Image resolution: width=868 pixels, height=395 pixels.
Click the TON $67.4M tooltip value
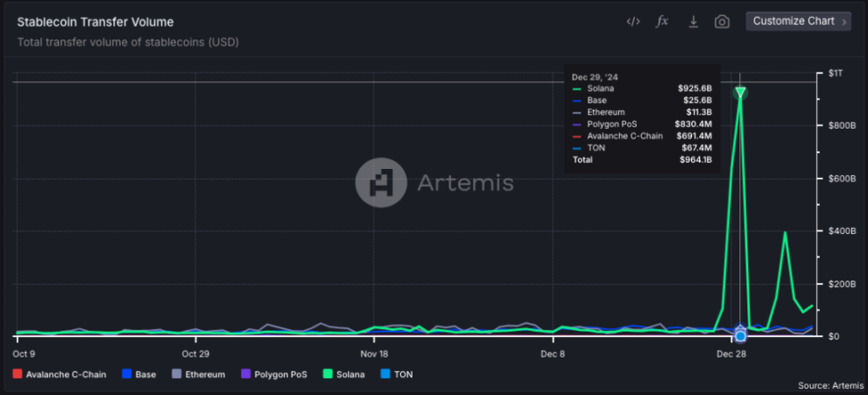(696, 148)
